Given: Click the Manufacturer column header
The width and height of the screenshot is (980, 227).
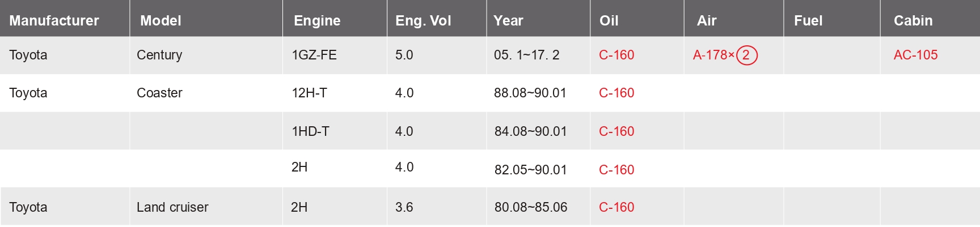Looking at the screenshot, I should click(x=54, y=20).
